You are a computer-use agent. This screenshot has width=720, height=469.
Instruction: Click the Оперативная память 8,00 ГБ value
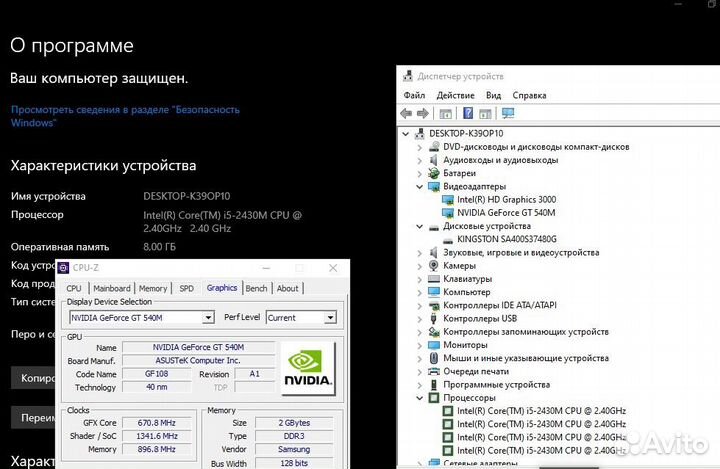coord(159,247)
